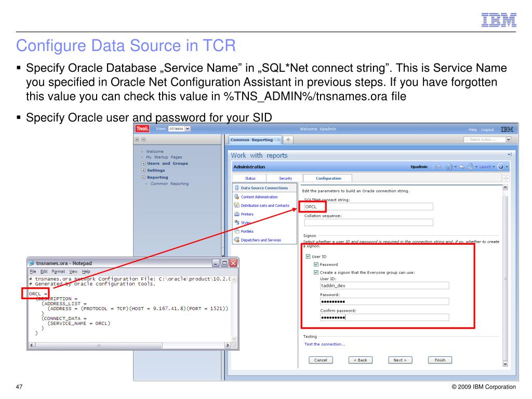The image size is (532, 399).
Task: Open the Notepad Help menu
Action: [86, 271]
